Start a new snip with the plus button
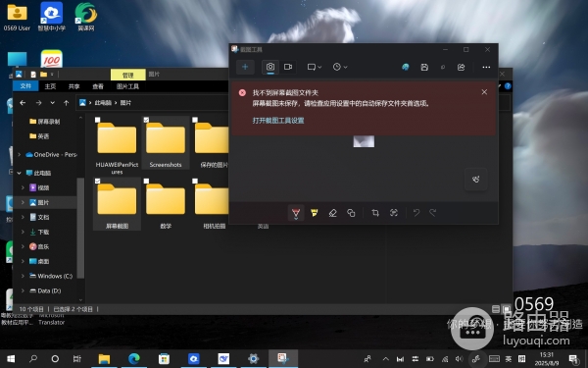The image size is (588, 368). click(245, 67)
